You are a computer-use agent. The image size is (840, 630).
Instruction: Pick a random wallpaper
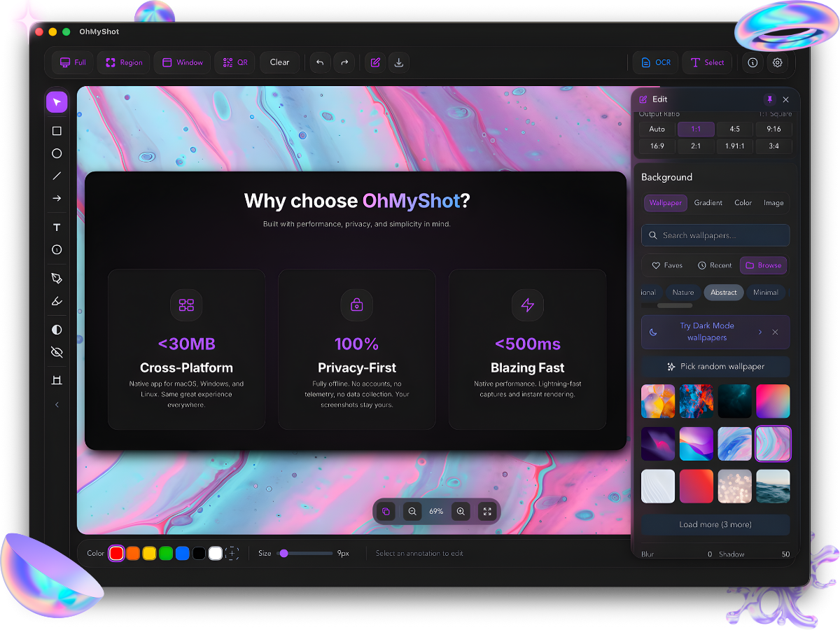pos(715,366)
